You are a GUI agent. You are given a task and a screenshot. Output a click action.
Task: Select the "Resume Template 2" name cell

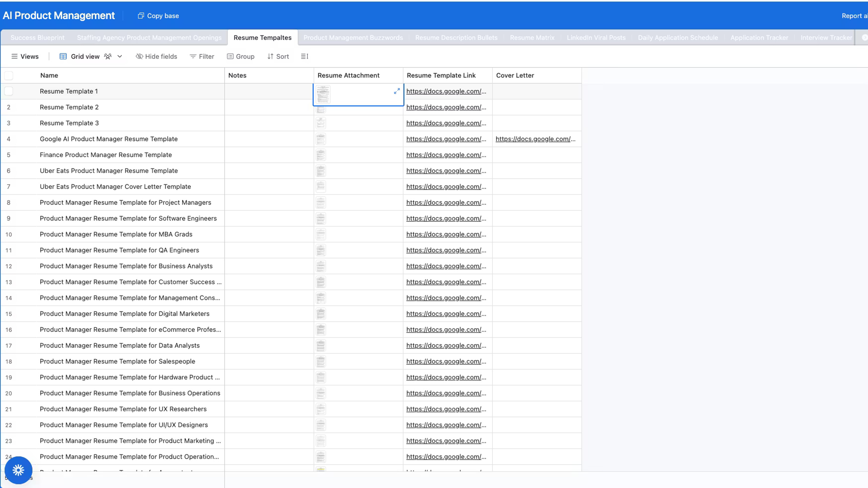[x=130, y=107]
